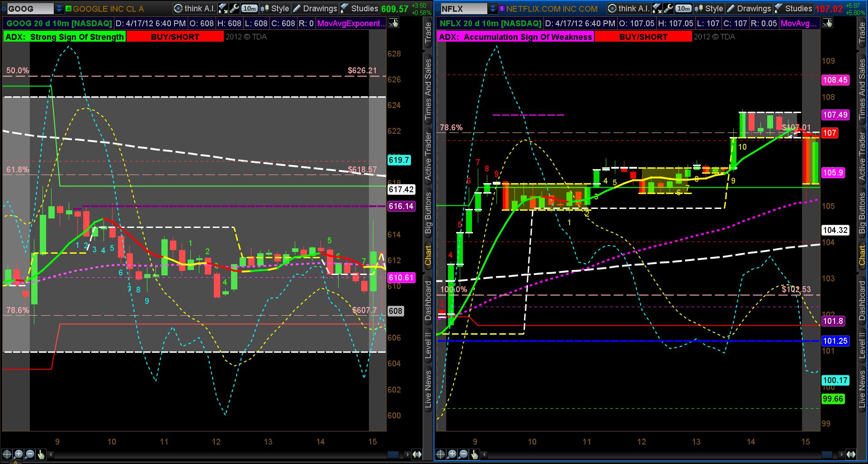Zoom out on the GOOG chart
The image size is (868, 464).
29,455
